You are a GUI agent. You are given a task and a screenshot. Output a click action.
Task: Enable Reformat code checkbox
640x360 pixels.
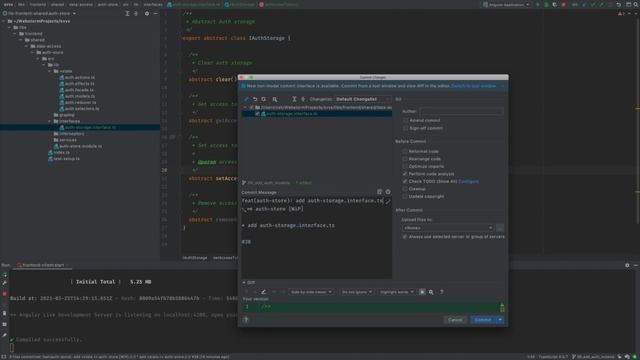pyautogui.click(x=405, y=151)
